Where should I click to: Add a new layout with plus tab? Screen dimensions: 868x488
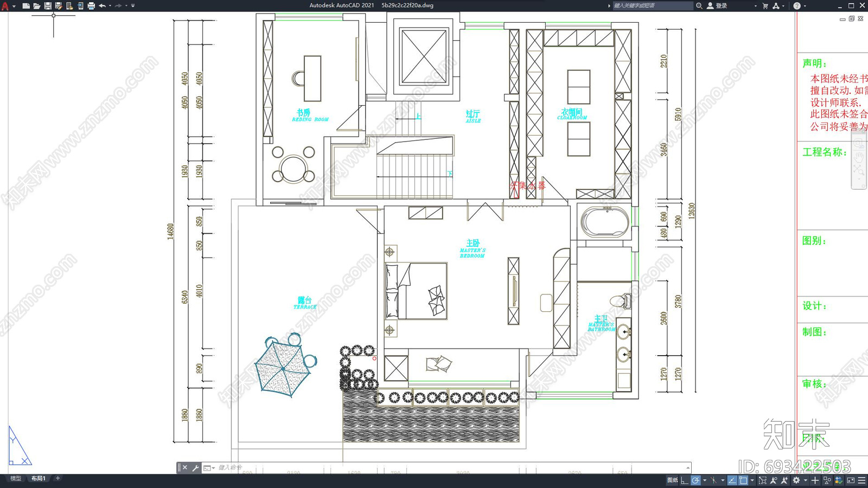tap(58, 478)
